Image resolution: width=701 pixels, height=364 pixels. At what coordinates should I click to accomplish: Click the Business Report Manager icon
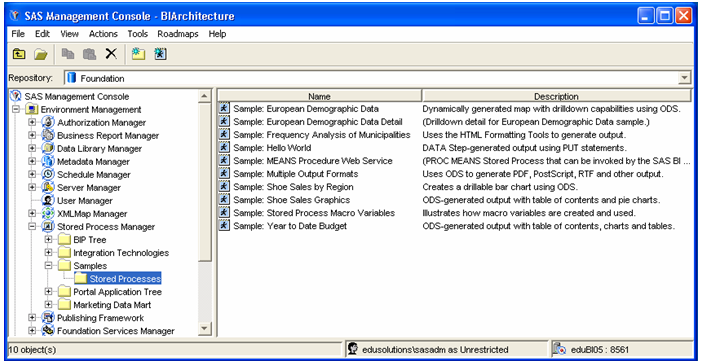[x=48, y=135]
